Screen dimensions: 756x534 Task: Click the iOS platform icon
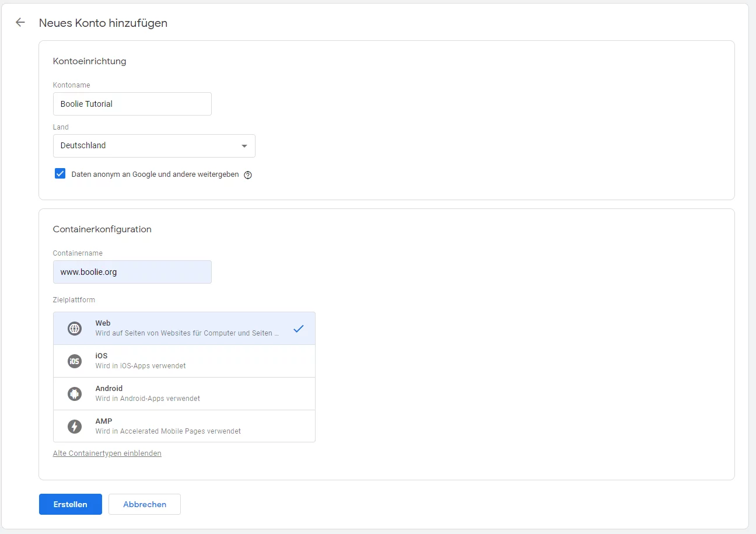click(x=75, y=361)
